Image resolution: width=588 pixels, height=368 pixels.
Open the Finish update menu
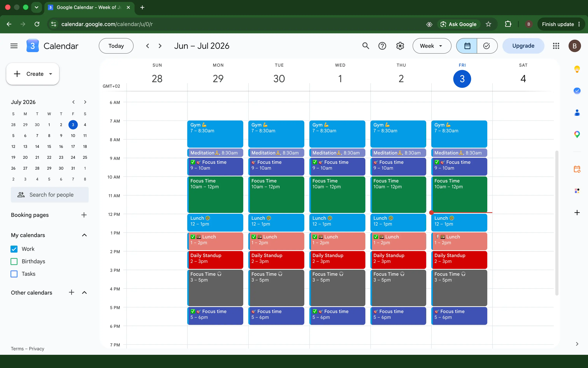point(561,24)
